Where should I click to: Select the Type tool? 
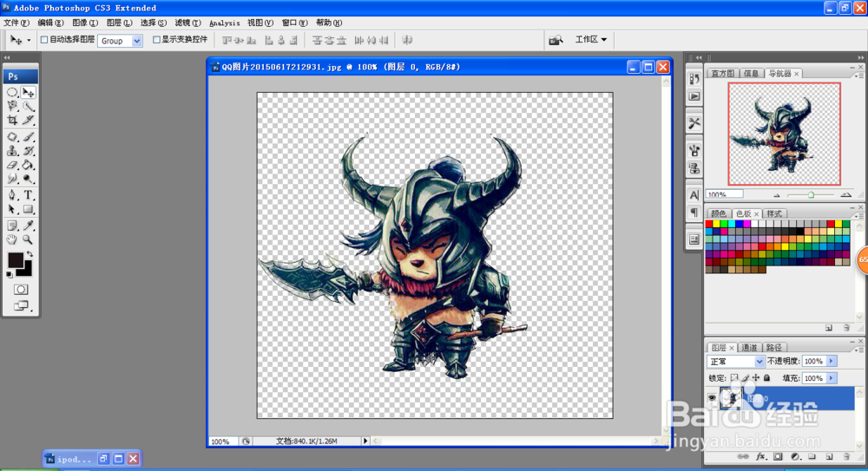point(29,195)
